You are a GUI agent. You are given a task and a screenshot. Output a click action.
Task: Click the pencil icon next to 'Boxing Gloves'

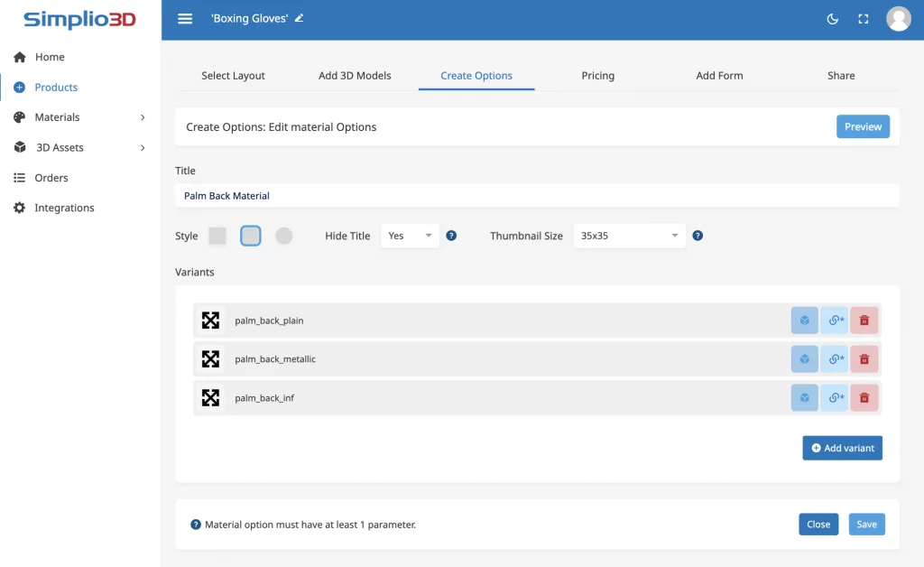tap(300, 17)
